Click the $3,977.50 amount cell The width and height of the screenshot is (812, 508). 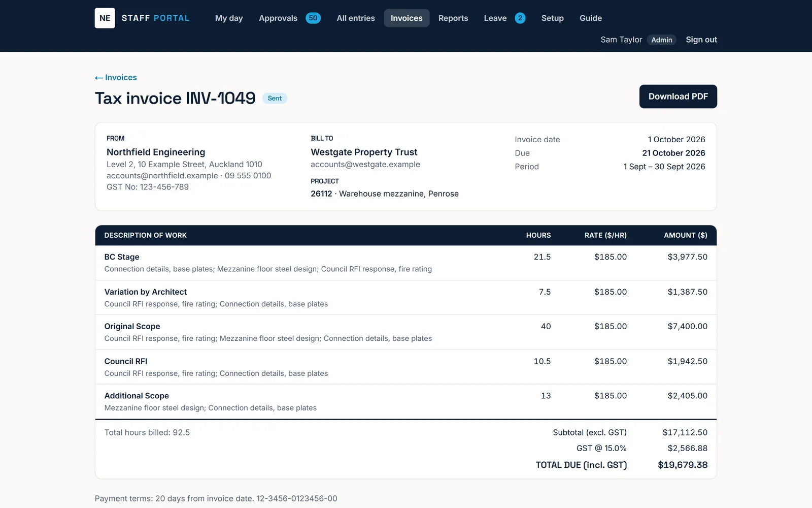687,257
